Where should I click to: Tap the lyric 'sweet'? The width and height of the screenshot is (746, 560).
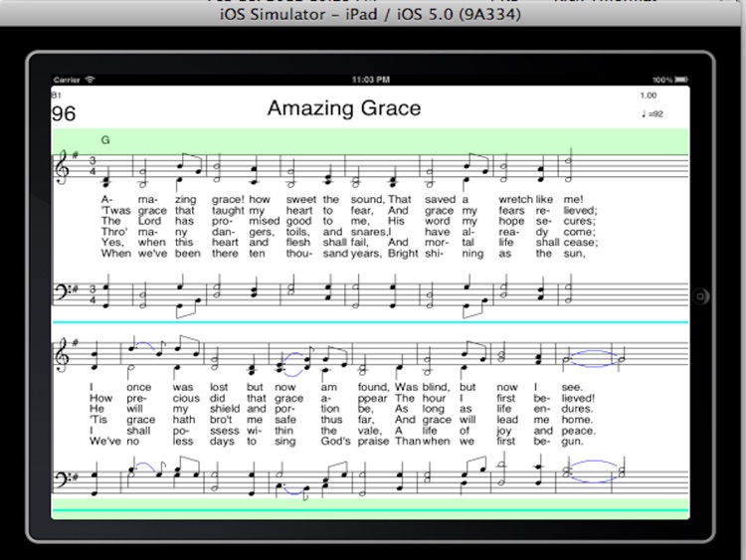click(301, 199)
